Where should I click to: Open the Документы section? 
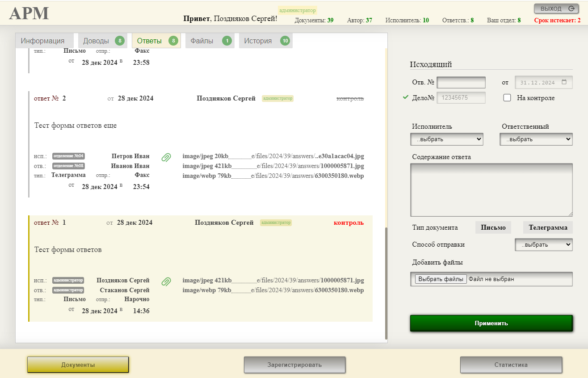tap(78, 365)
